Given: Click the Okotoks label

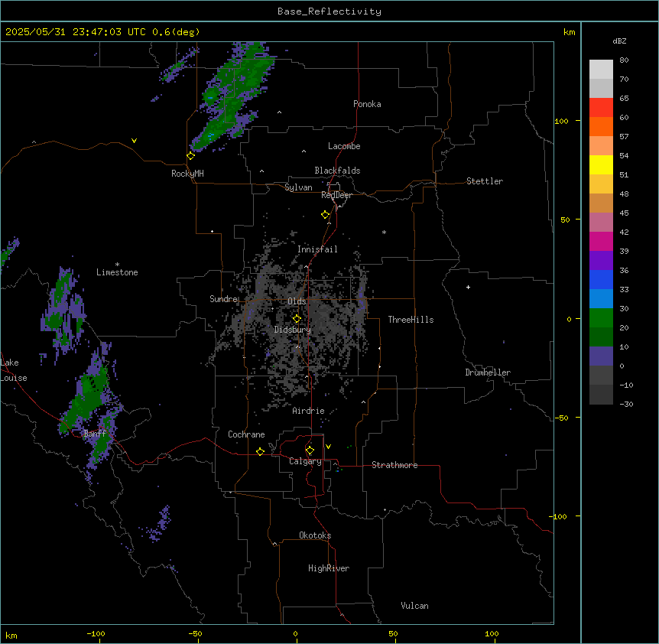Looking at the screenshot, I should coord(315,535).
